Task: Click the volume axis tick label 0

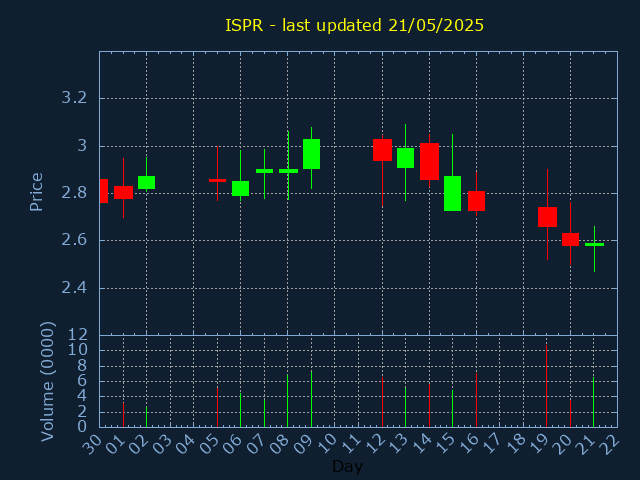Action: click(x=82, y=427)
